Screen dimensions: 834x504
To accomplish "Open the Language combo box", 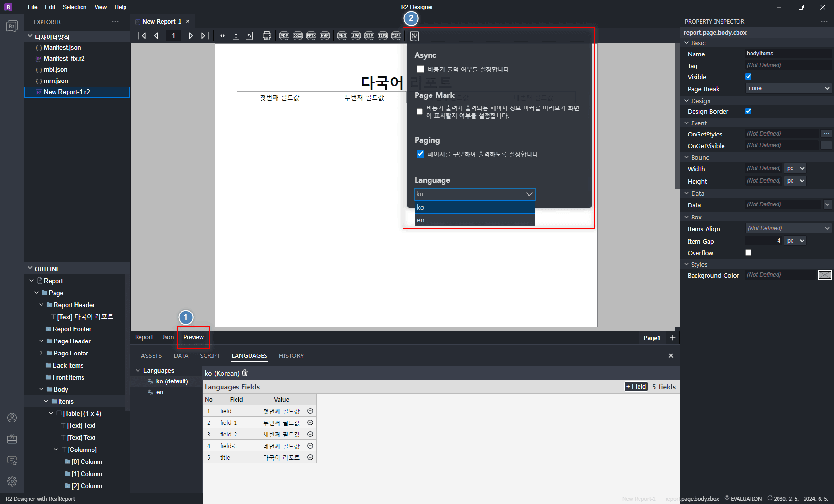I will pos(475,194).
